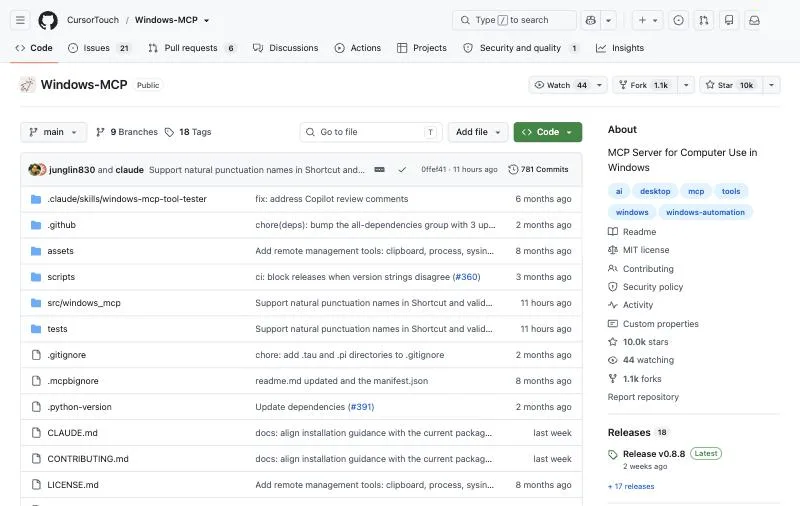The image size is (800, 506).
Task: Click the LICENSE.md file icon
Action: [36, 485]
